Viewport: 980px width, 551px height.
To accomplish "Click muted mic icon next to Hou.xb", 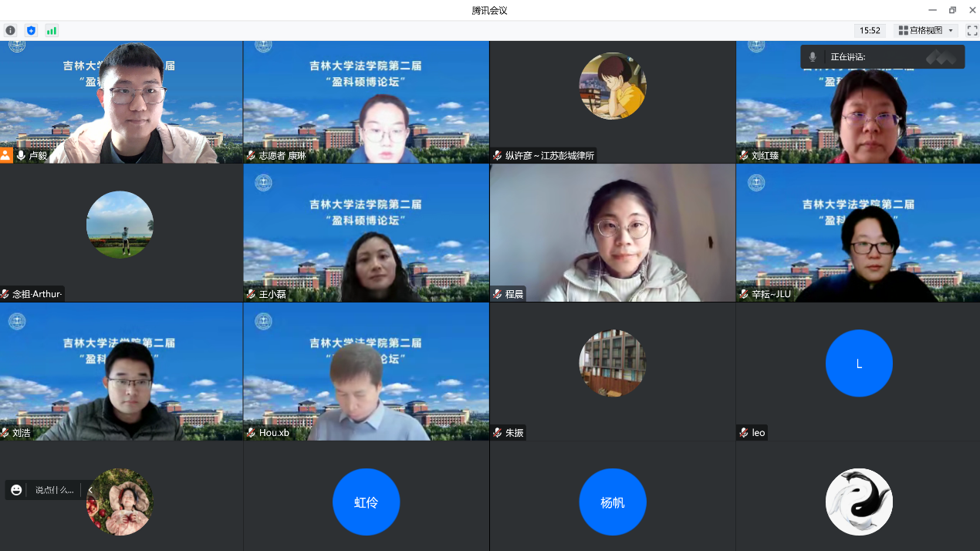I will pos(251,433).
